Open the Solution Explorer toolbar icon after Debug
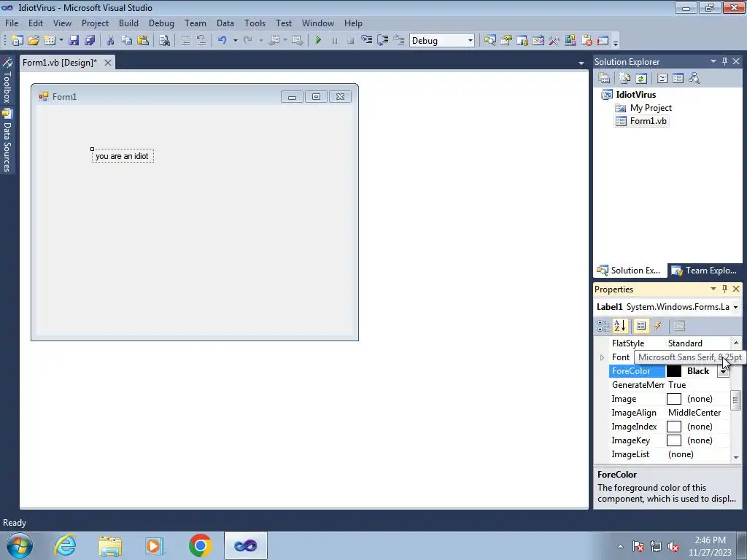This screenshot has width=747, height=560. 489,41
